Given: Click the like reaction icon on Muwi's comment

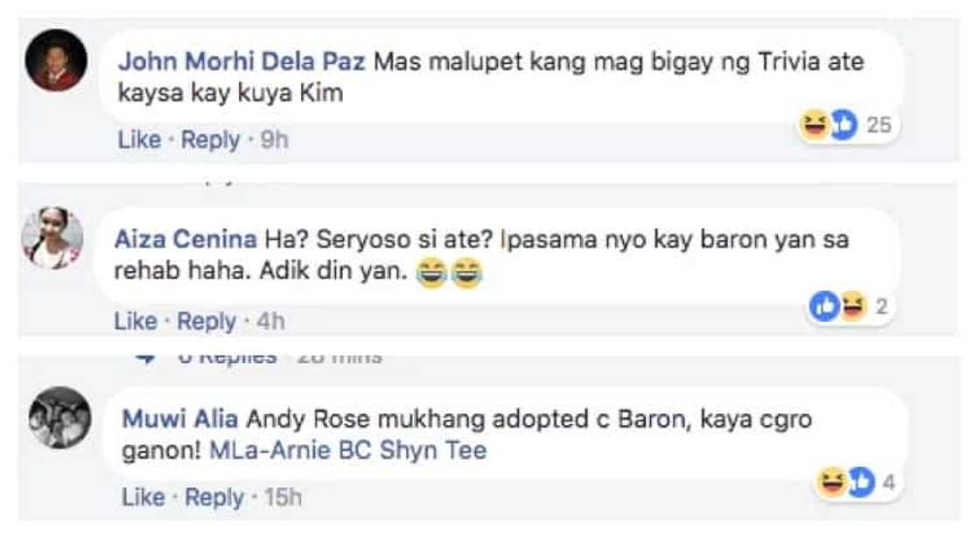Looking at the screenshot, I should [861, 483].
